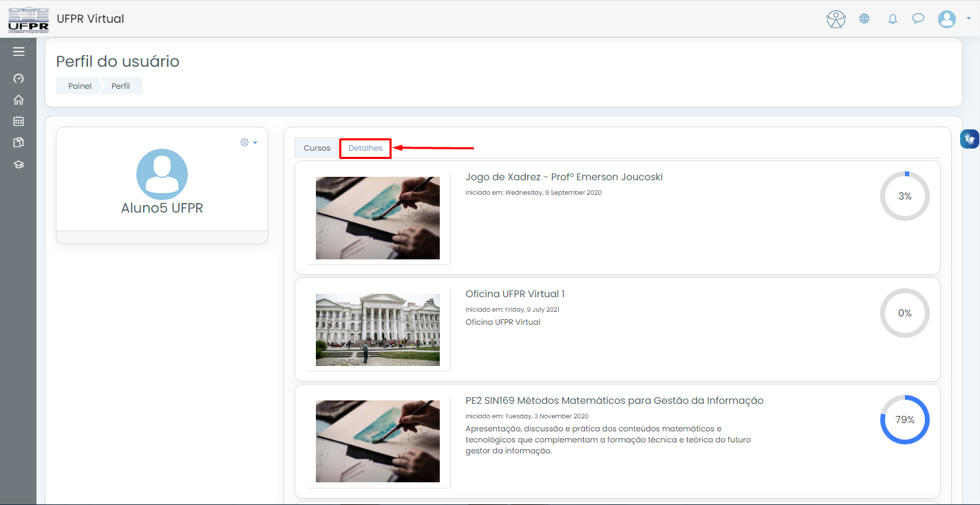Click the 0% progress ring
Viewport: 980px width, 505px height.
905,313
